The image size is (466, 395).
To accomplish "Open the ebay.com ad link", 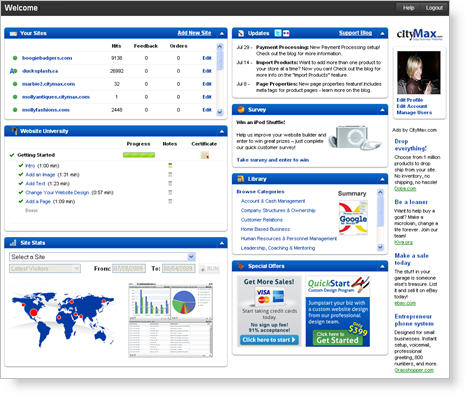I will pos(405,303).
